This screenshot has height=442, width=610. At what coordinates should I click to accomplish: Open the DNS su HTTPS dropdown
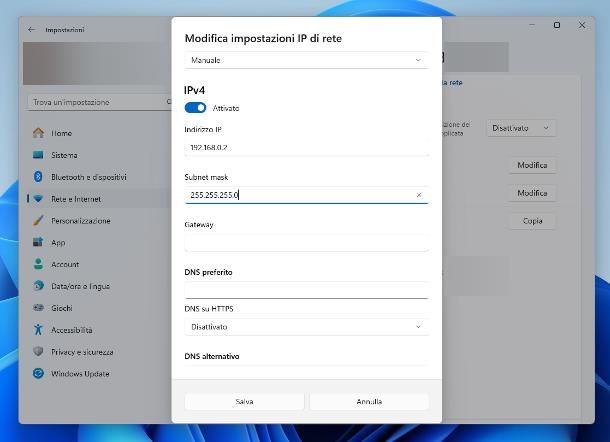[306, 327]
